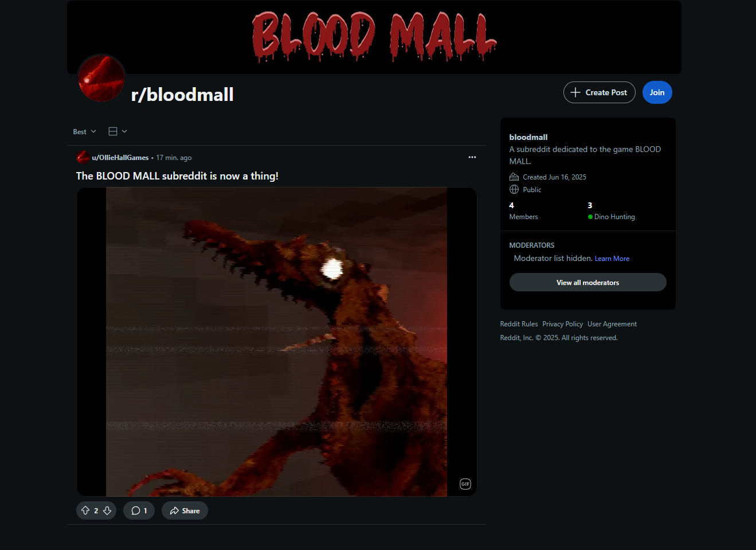Image resolution: width=756 pixels, height=550 pixels.
Task: Open the post's three-dot options menu
Action: pyautogui.click(x=472, y=157)
